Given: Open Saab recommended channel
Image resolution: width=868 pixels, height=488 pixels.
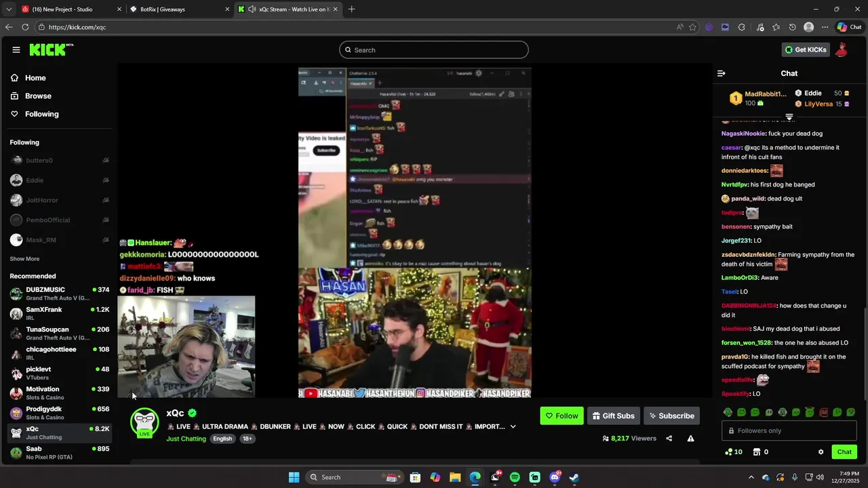Looking at the screenshot, I should click(x=60, y=453).
